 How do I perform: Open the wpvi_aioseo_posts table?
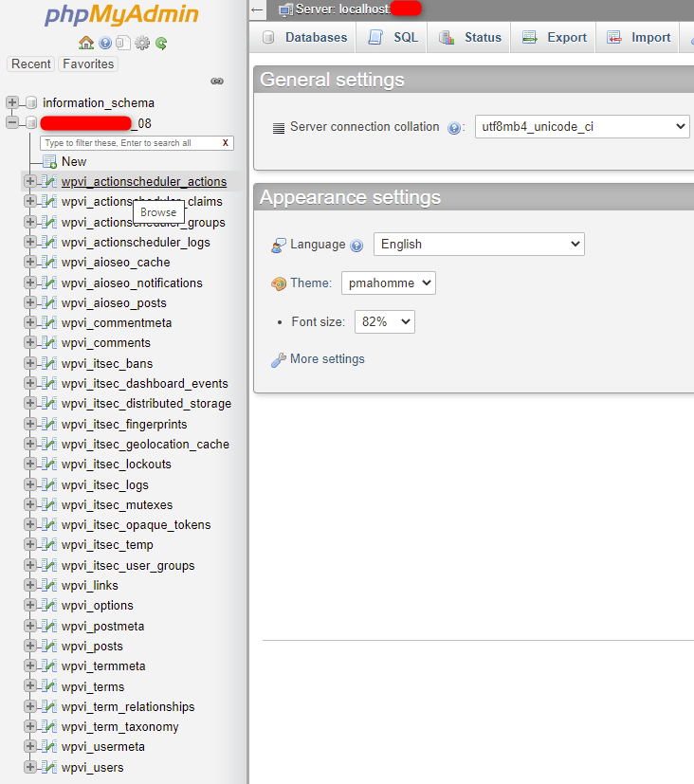pyautogui.click(x=114, y=303)
